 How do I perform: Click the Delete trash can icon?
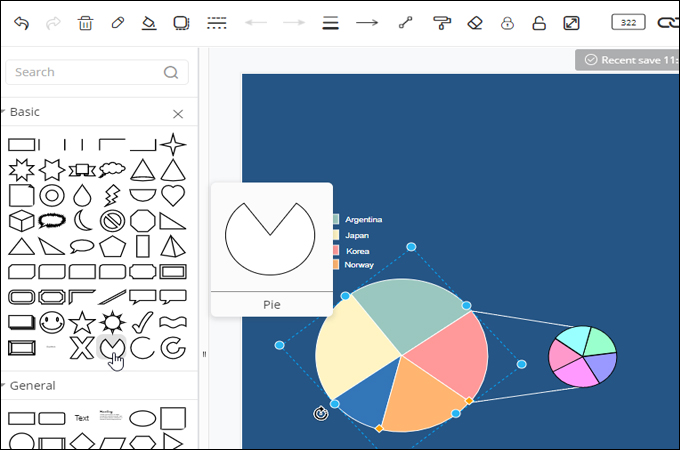(85, 23)
